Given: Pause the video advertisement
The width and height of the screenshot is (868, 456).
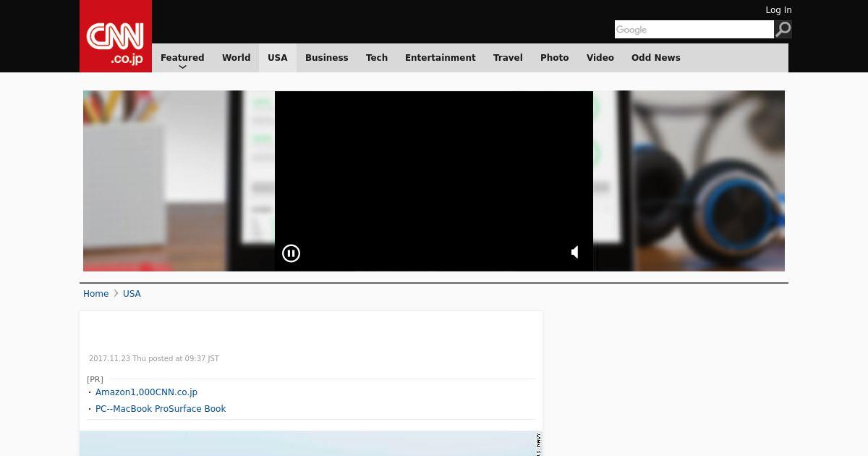Looking at the screenshot, I should (291, 253).
